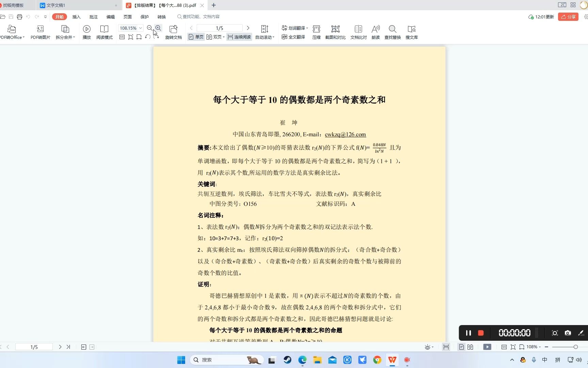
Task: Open the 截图和对比 screenshot tool
Action: click(x=335, y=32)
